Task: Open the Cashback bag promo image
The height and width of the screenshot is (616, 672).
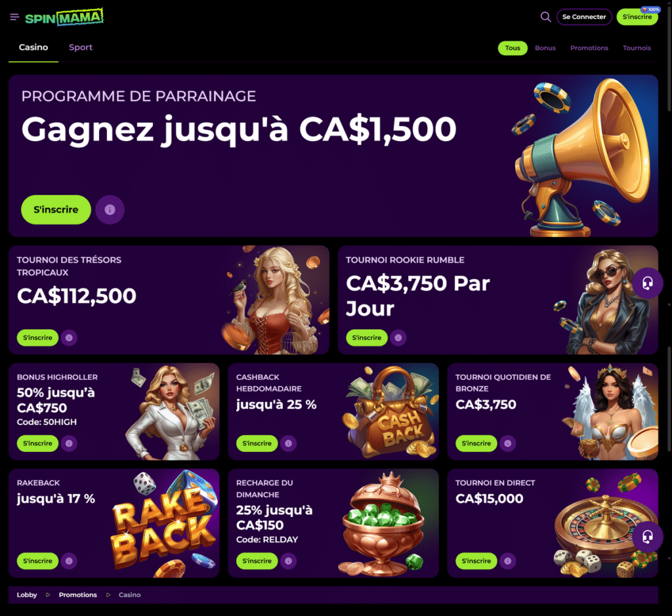Action: tap(391, 412)
